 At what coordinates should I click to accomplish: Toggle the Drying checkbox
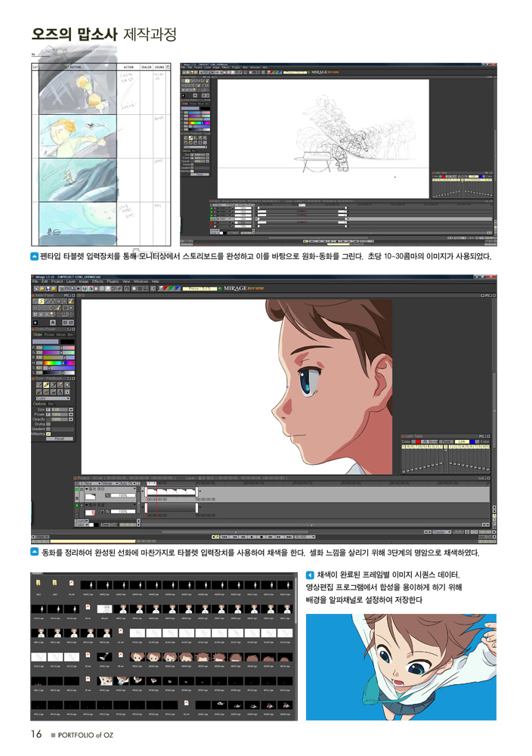point(48,424)
